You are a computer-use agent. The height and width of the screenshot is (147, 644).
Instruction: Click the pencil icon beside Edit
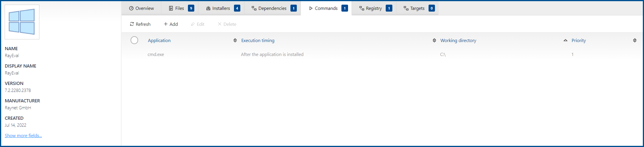click(193, 24)
